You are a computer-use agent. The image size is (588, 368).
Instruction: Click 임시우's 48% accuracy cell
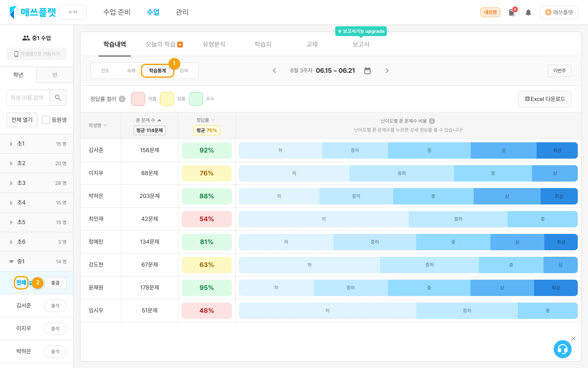tap(207, 311)
